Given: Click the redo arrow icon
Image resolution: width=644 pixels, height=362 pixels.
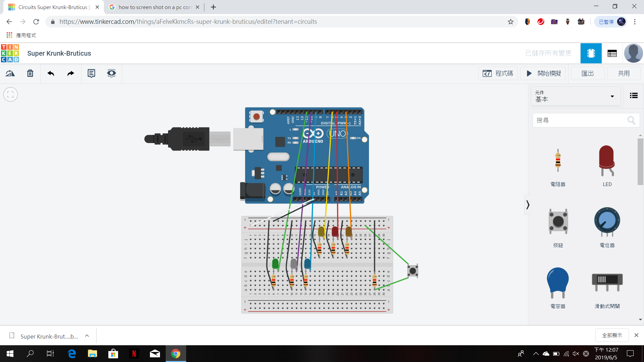Looking at the screenshot, I should coord(70,73).
